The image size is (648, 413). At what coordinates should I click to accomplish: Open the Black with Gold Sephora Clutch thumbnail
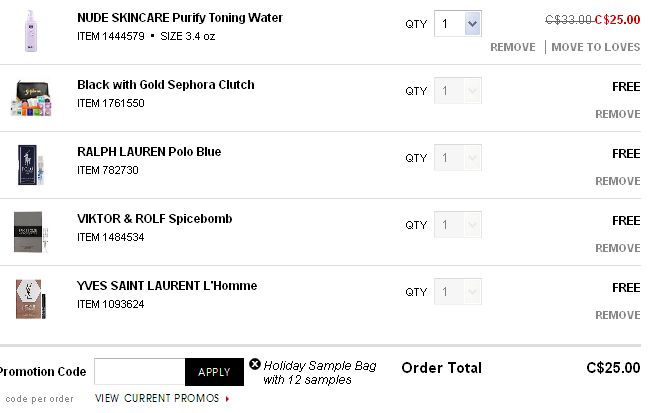click(x=31, y=98)
